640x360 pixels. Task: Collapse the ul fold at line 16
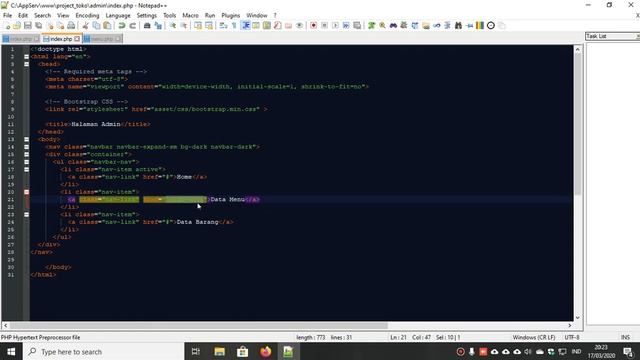[27, 162]
